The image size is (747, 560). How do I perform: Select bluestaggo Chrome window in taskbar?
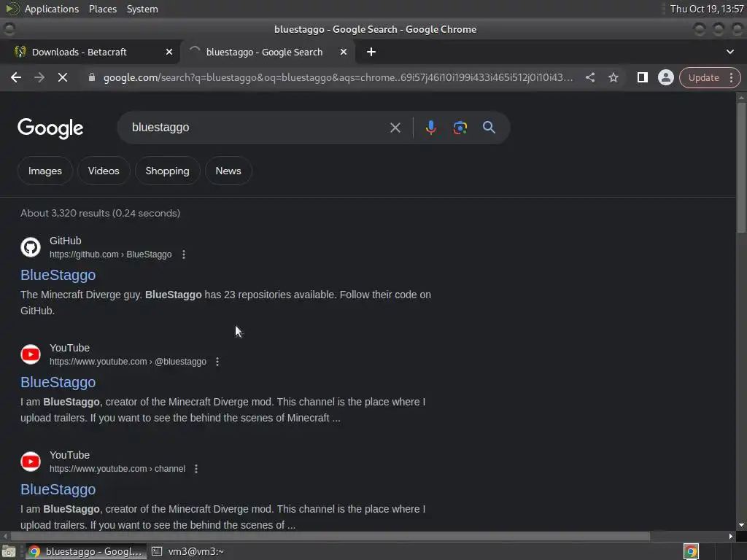point(85,551)
